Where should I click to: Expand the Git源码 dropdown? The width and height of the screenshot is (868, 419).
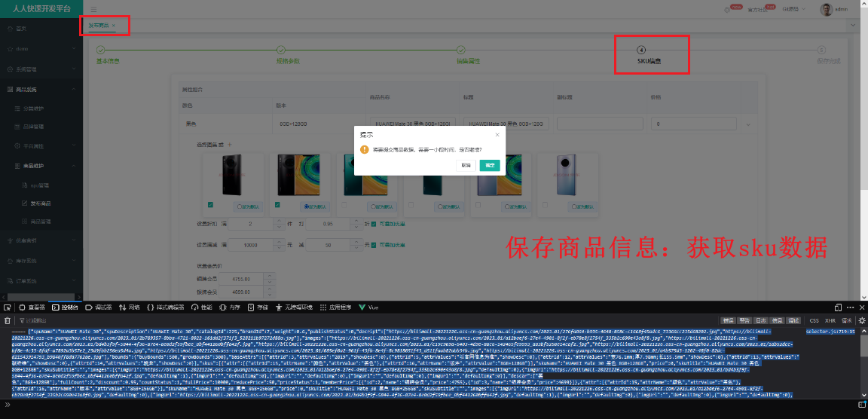794,9
